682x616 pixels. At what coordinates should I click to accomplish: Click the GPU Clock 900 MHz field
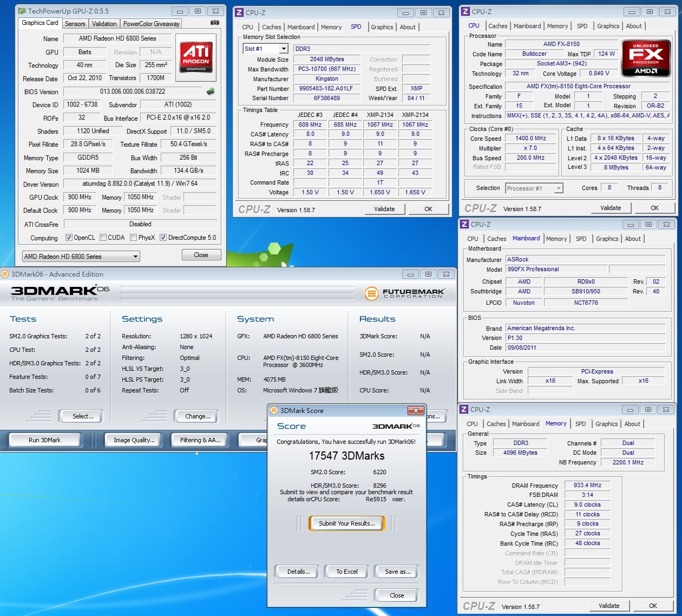click(x=80, y=197)
